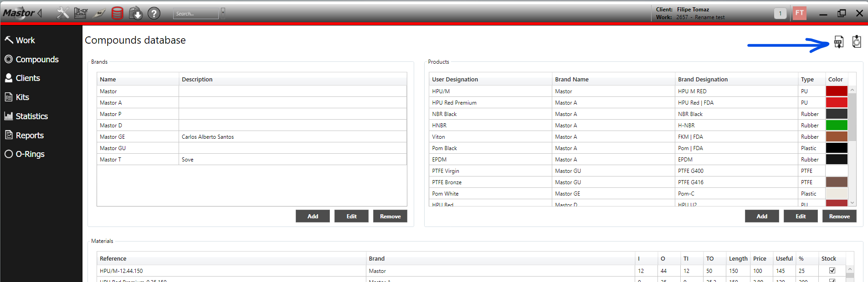Image resolution: width=868 pixels, height=282 pixels.
Task: Collapse sidebar with arrow beside Mastor logo
Action: 40,13
